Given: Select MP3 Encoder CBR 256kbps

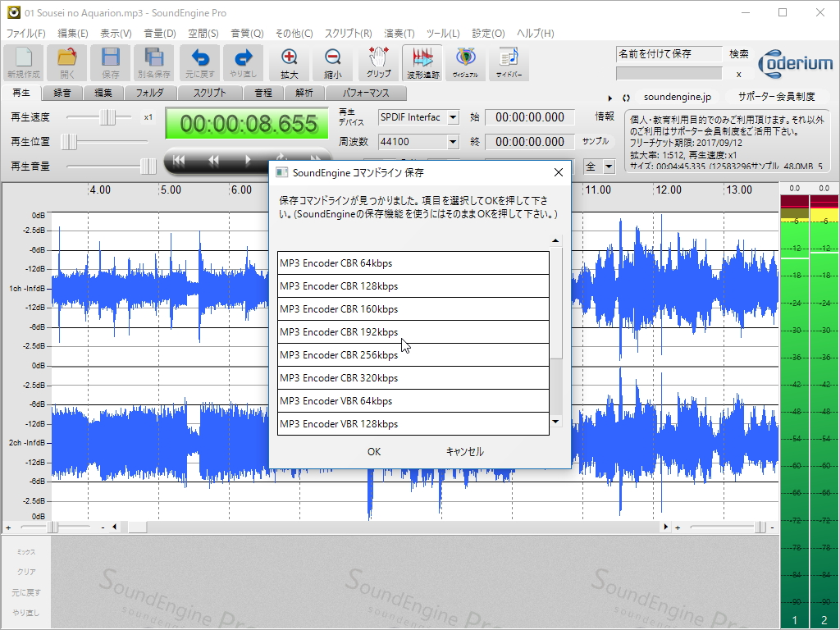Looking at the screenshot, I should click(413, 355).
